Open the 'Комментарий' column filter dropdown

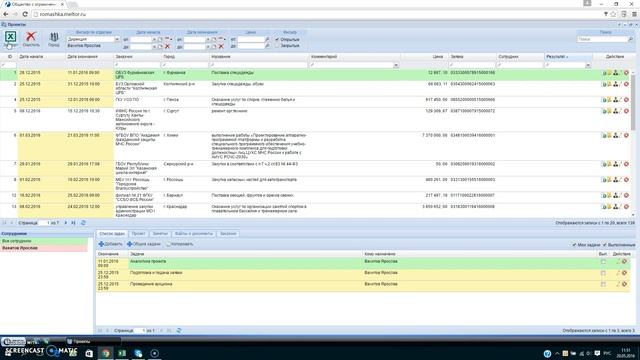pos(396,65)
